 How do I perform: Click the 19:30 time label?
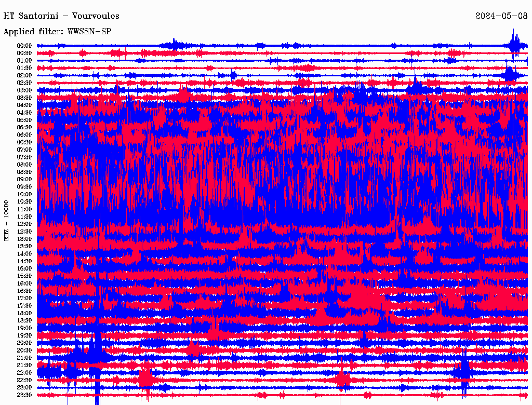coord(24,335)
